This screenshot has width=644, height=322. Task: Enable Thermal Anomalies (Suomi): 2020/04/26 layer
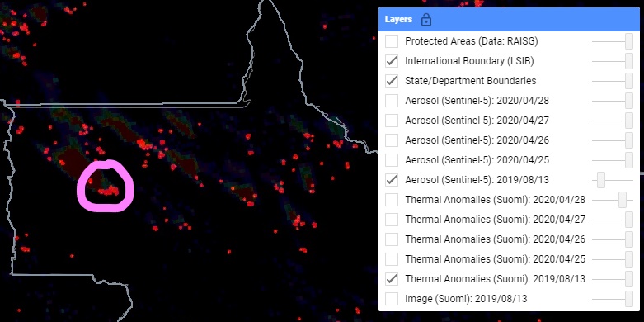coord(392,239)
